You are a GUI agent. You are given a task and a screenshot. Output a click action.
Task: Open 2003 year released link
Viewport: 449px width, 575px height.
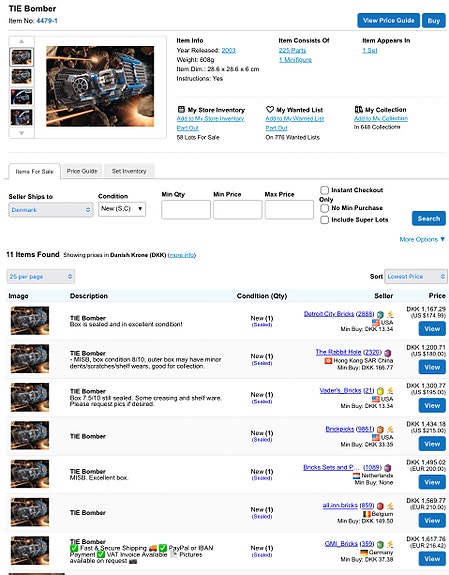point(228,50)
